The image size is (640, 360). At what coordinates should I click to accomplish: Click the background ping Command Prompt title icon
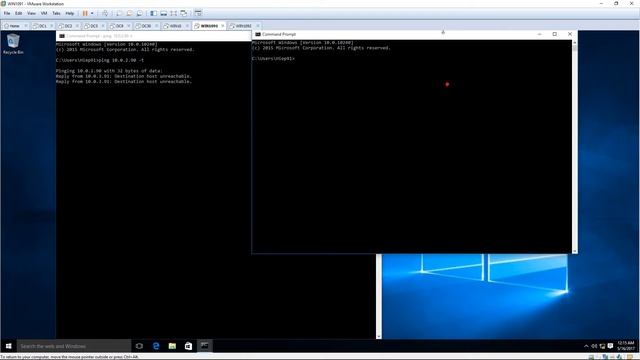[62, 36]
